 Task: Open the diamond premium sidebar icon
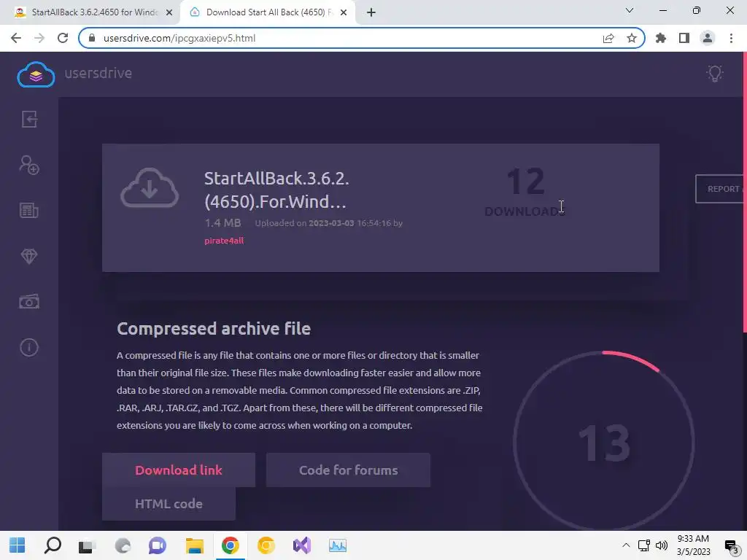[29, 256]
